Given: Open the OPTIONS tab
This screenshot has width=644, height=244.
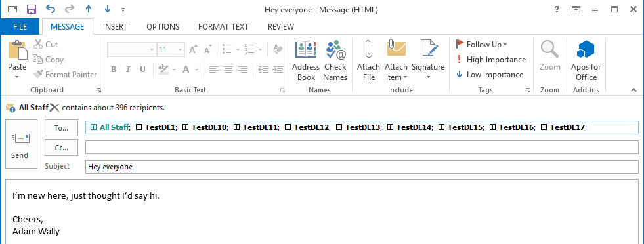Looking at the screenshot, I should (x=163, y=27).
